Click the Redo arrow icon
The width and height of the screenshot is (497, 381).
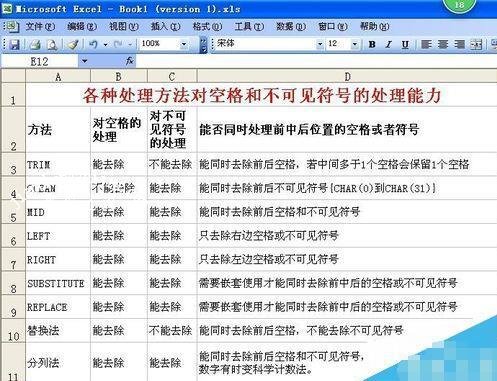coord(118,44)
